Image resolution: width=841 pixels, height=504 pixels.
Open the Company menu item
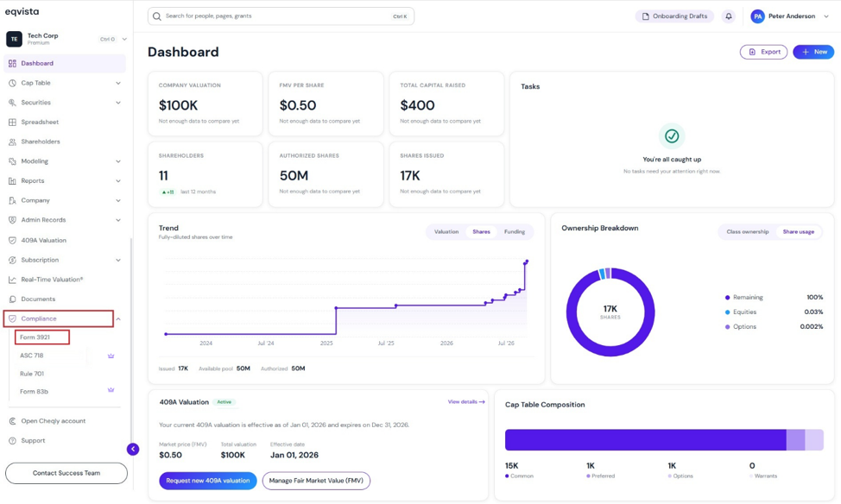click(x=65, y=200)
